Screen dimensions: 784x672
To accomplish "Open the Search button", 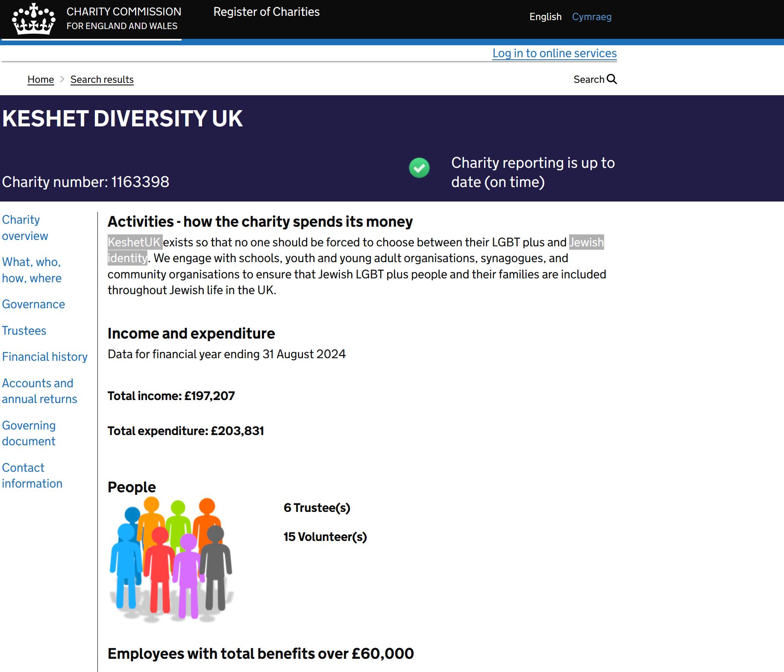I will [x=595, y=79].
